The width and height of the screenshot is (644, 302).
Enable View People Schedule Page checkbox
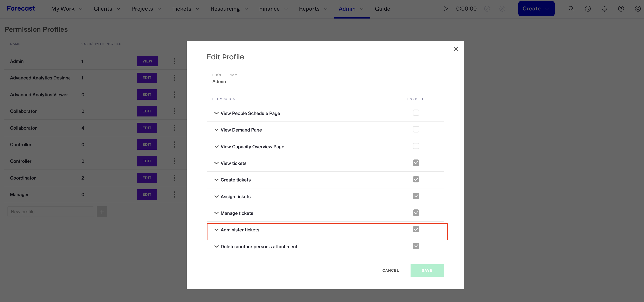(x=416, y=113)
